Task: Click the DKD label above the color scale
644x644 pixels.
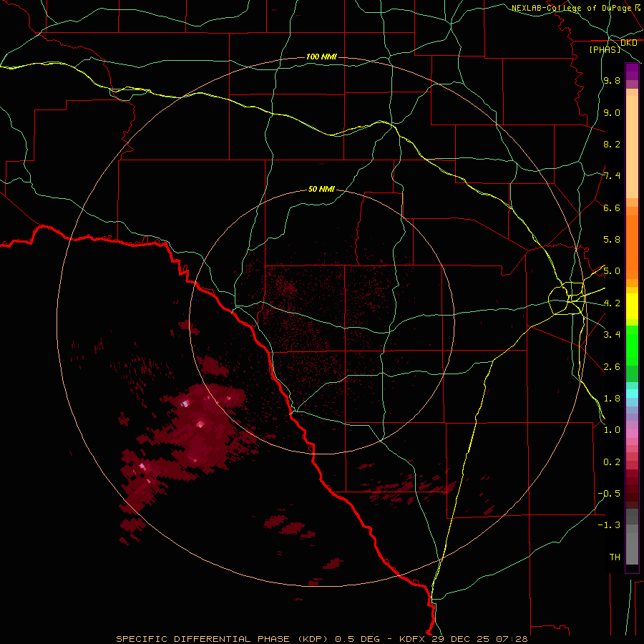Action: pos(628,43)
